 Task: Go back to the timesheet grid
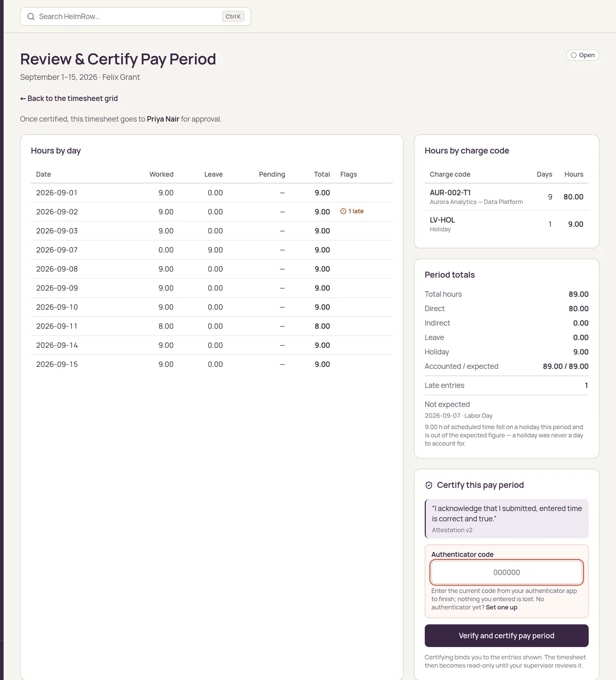point(69,98)
